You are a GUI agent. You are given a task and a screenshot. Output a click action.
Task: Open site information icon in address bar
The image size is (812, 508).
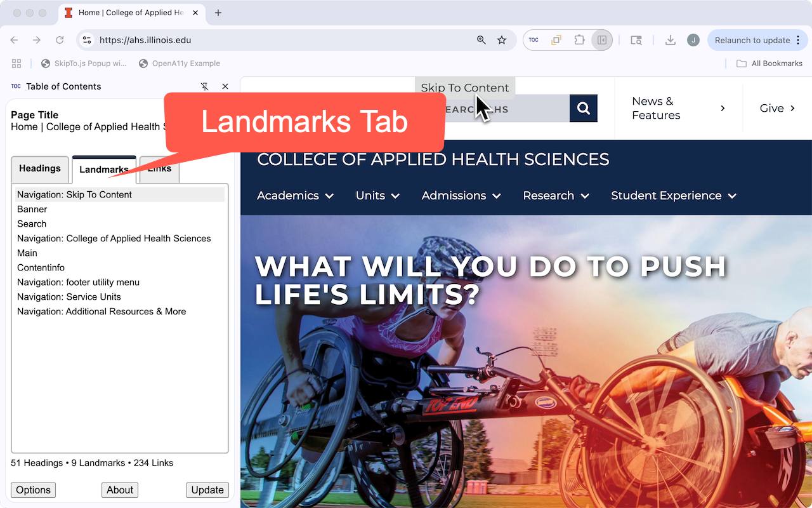click(88, 40)
